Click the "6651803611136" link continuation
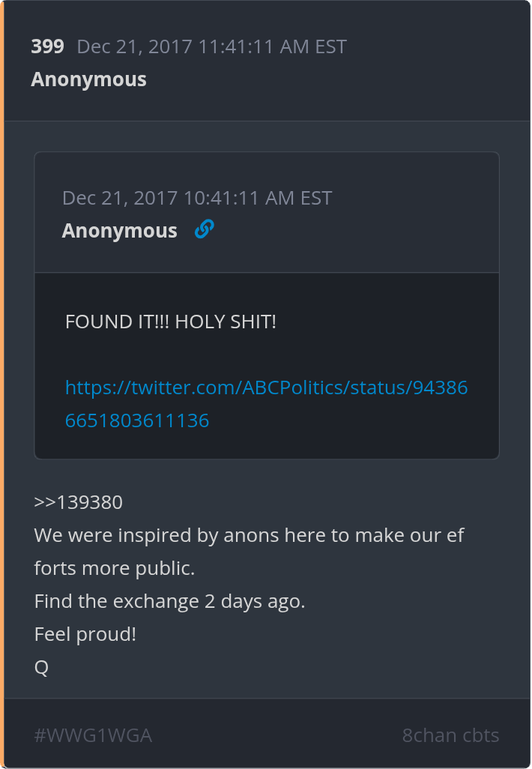This screenshot has height=769, width=532. point(137,420)
